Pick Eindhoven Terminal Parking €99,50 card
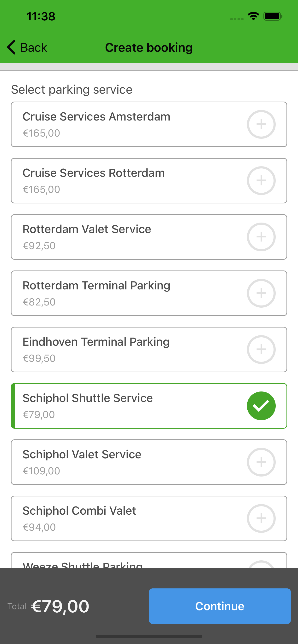Screen dimensions: 298x644 149,350
